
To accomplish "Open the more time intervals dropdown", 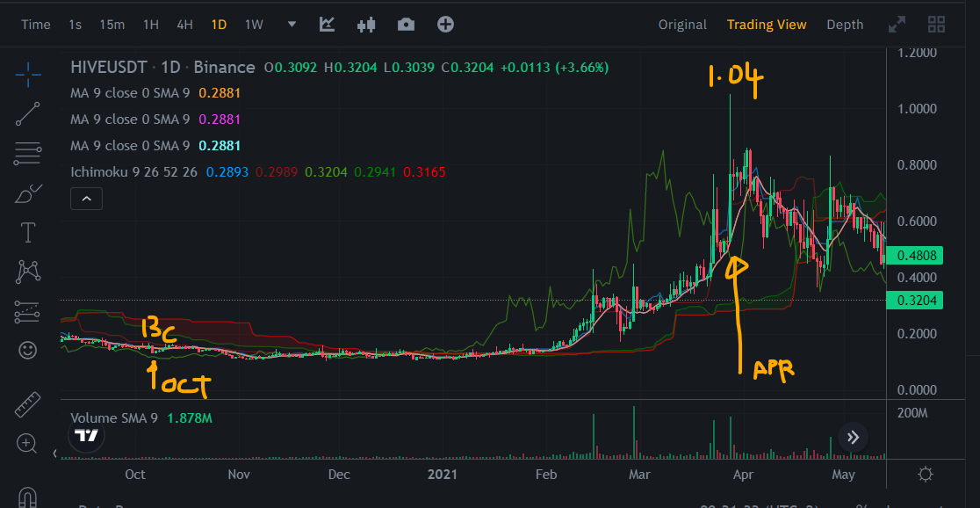I will (x=292, y=25).
